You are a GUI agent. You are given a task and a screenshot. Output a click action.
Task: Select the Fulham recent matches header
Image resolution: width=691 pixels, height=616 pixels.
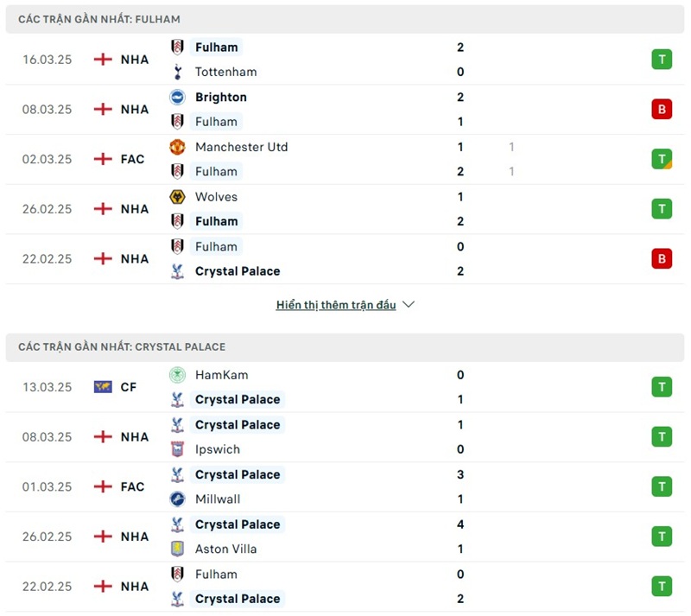coord(99,19)
